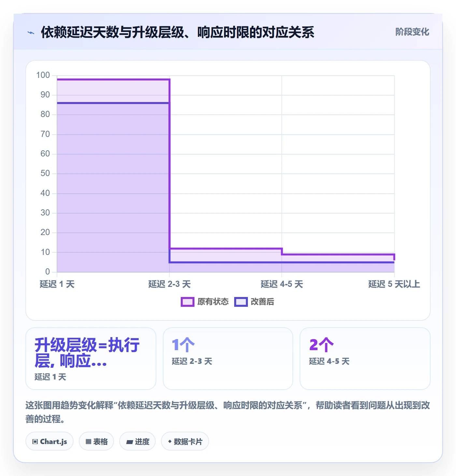Click the description paragraph starting 这张图用趋势变化
The height and width of the screenshot is (476, 456).
[x=228, y=412]
